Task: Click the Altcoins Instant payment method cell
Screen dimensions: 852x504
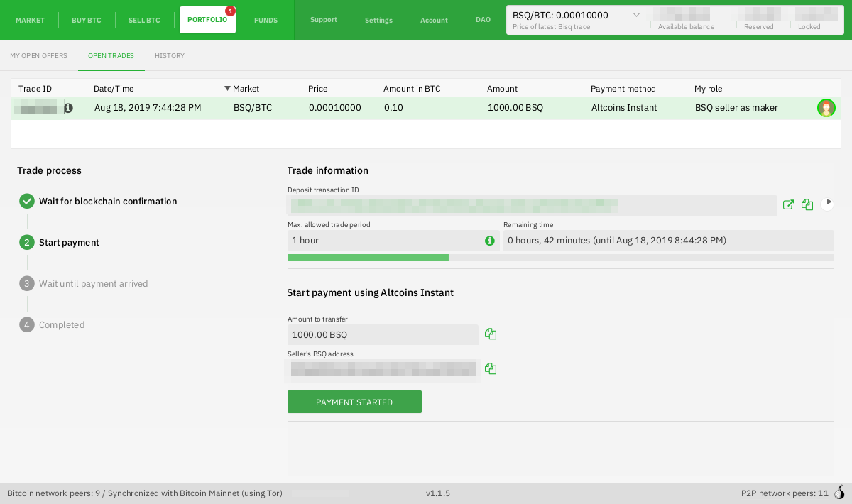Action: point(624,108)
